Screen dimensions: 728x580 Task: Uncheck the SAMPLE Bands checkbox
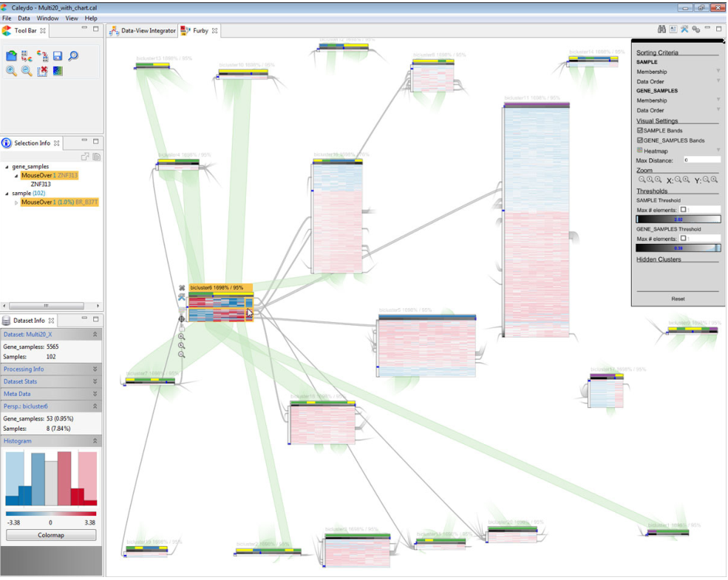click(640, 130)
